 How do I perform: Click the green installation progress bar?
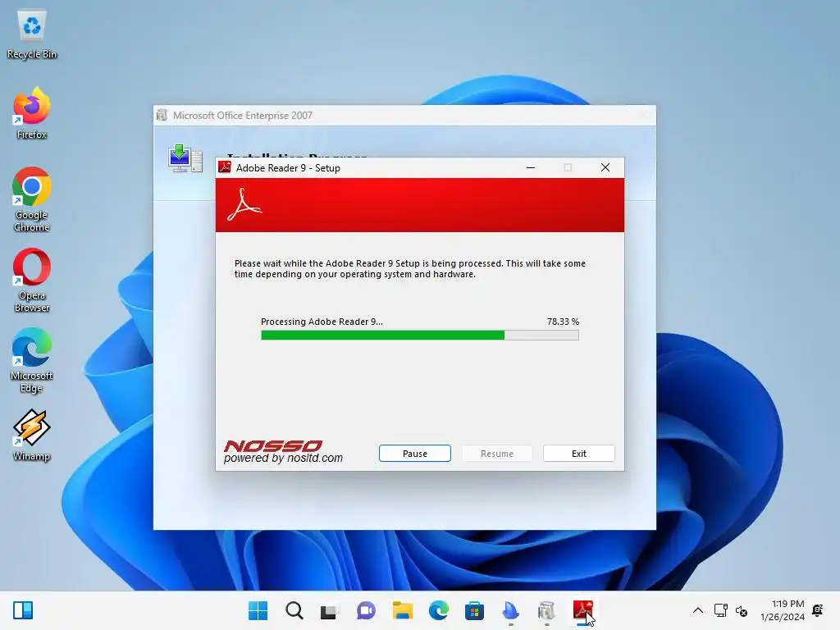click(x=419, y=336)
